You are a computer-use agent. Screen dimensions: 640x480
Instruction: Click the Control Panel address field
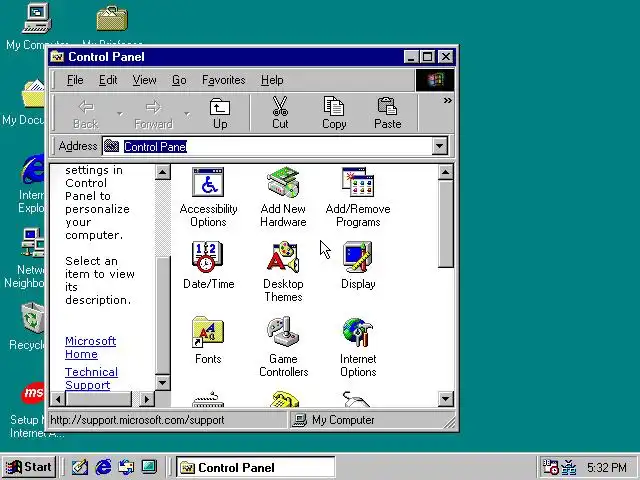point(267,146)
